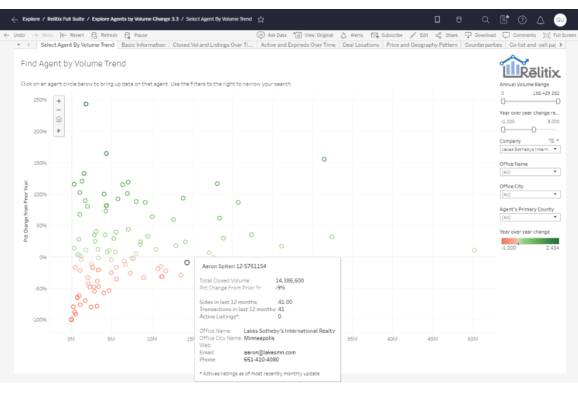Open Alerts in the toolbar
578x403 pixels.
coord(352,35)
